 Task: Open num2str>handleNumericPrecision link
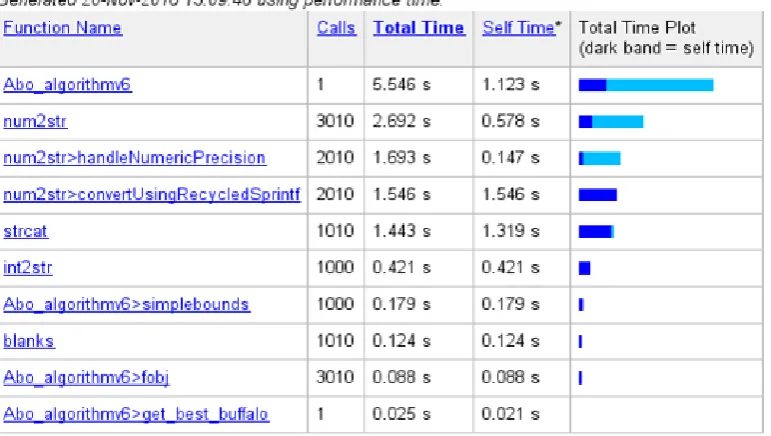coord(135,158)
